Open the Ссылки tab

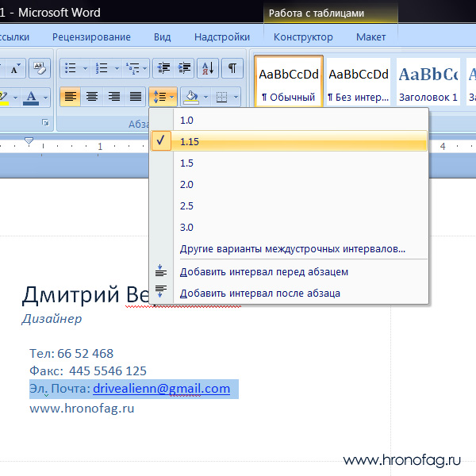click(x=13, y=37)
